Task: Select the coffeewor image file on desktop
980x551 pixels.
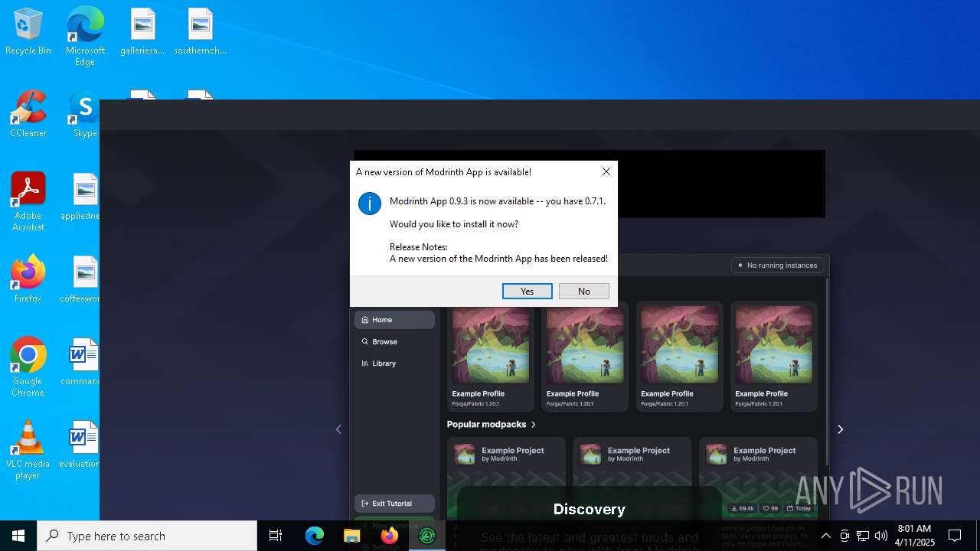Action: click(x=81, y=280)
